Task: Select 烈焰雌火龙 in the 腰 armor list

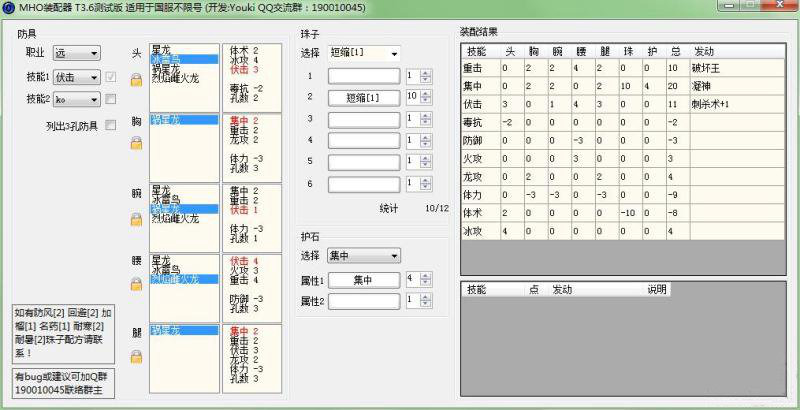Action: (x=183, y=280)
